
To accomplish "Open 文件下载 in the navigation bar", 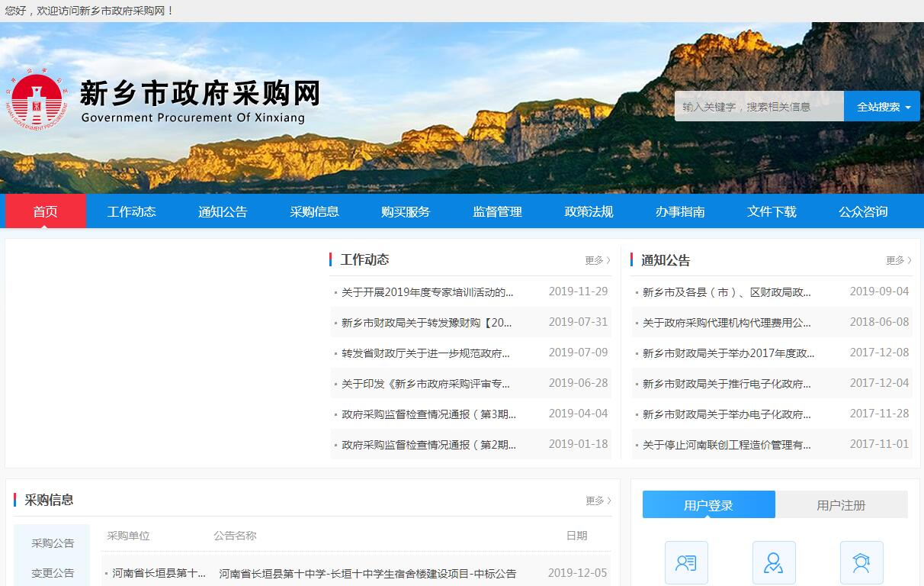I will point(772,211).
